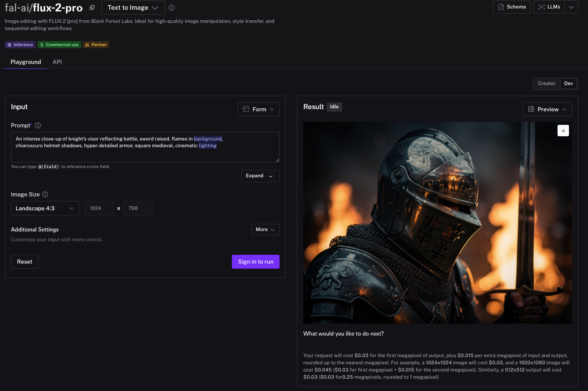This screenshot has width=588, height=391.
Task: Open the Schema documentation button
Action: point(511,7)
